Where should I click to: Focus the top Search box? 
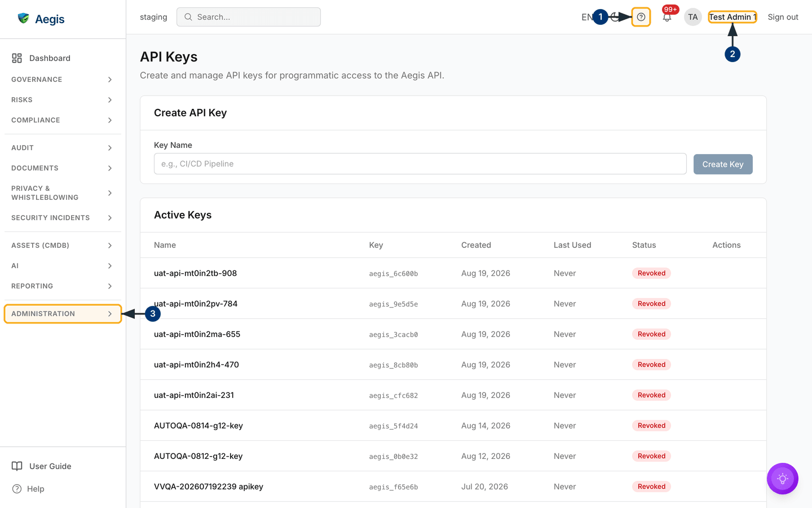(x=249, y=17)
